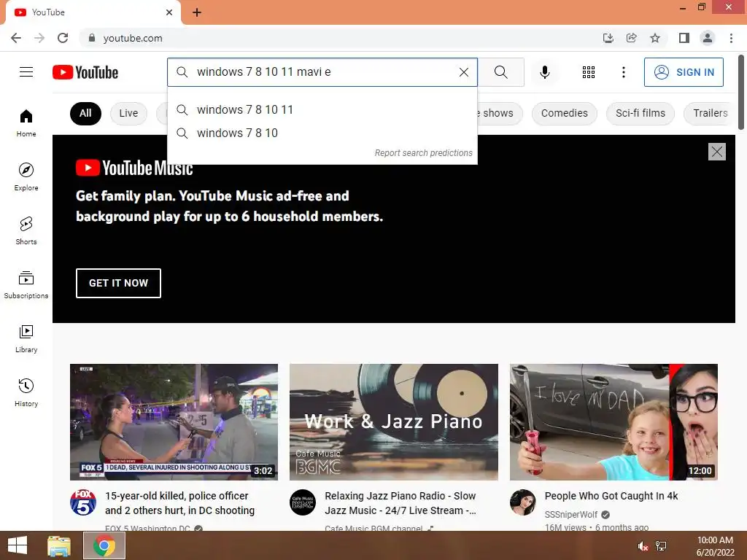Select the Trailers filter chip
The height and width of the screenshot is (560, 747).
click(710, 113)
